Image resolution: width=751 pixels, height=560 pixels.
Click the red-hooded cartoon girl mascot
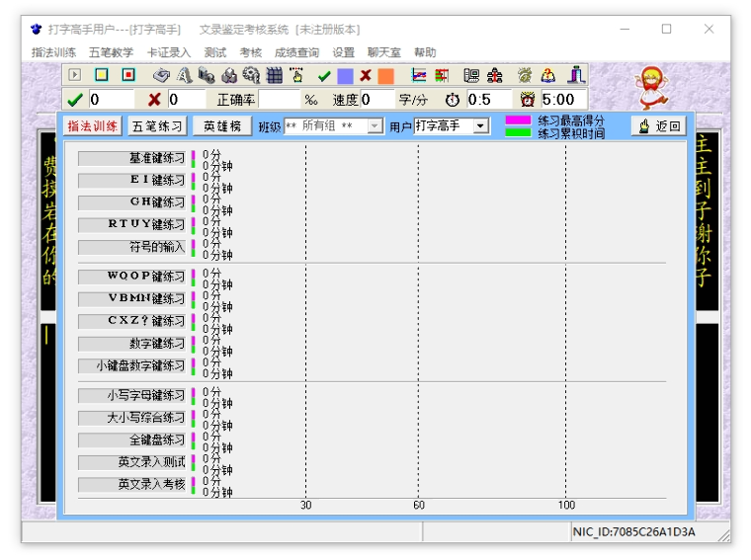point(651,88)
